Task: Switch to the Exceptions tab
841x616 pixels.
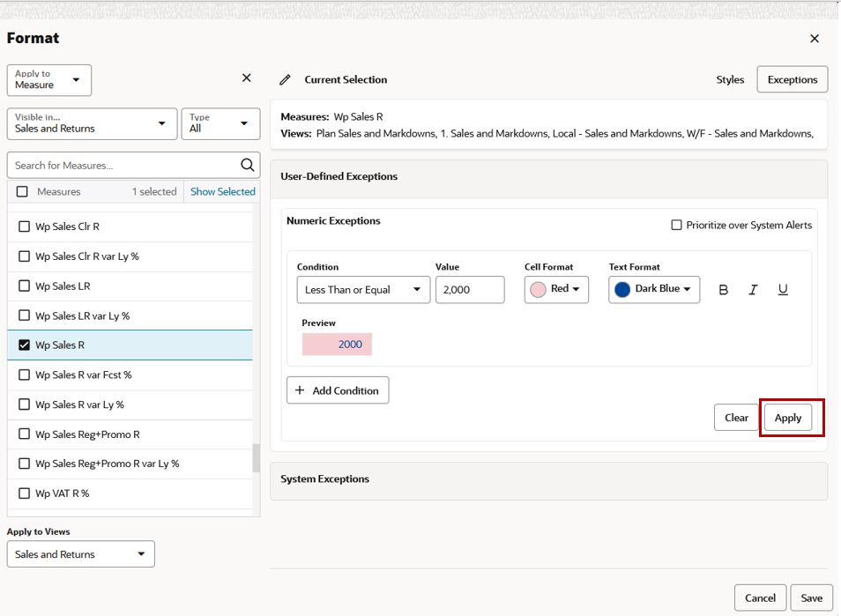Action: (793, 80)
